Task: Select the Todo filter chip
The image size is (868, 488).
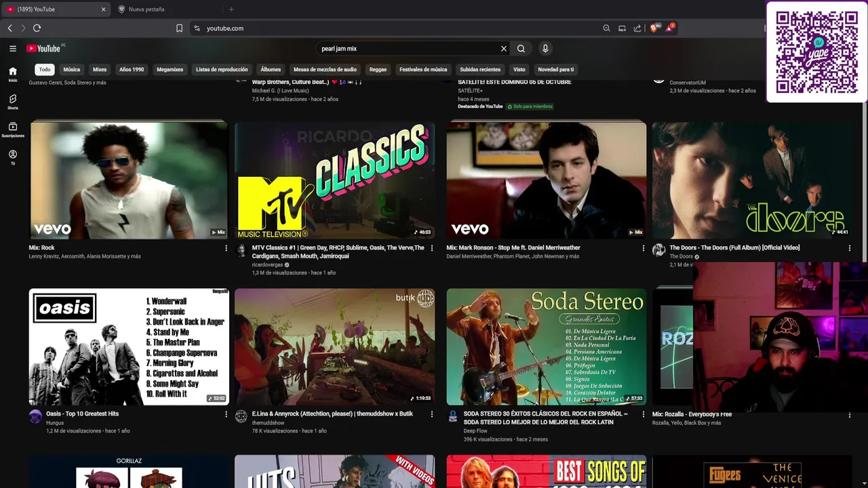Action: tap(45, 69)
